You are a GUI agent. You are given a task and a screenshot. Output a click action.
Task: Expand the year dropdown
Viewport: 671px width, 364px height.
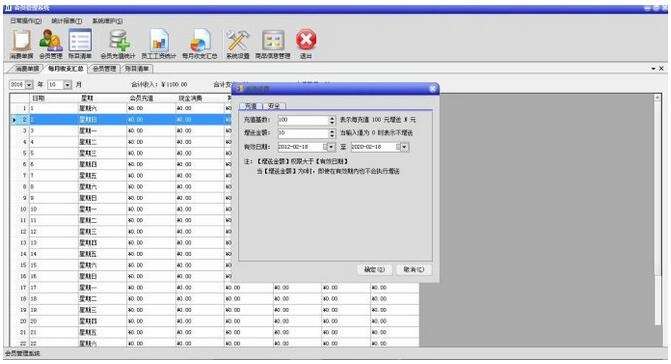click(29, 85)
